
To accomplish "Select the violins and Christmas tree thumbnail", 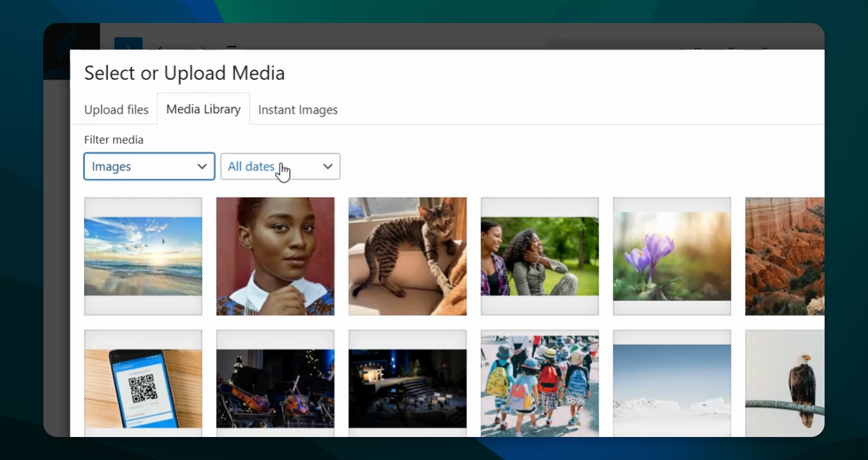I will point(275,383).
